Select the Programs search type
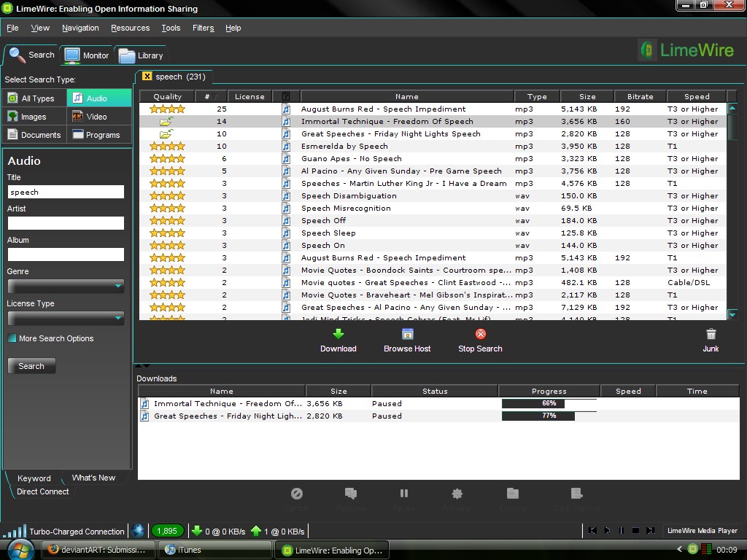747x560 pixels. [x=99, y=135]
